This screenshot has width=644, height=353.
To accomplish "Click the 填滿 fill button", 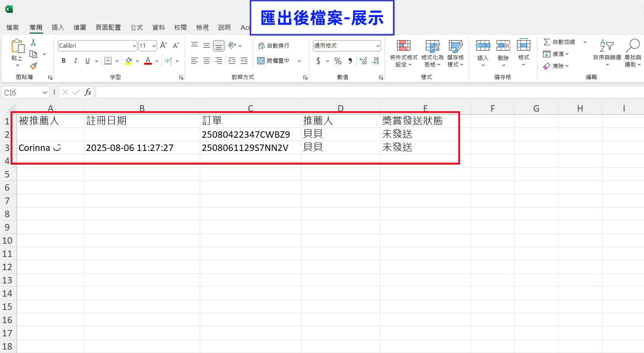I will pos(555,54).
